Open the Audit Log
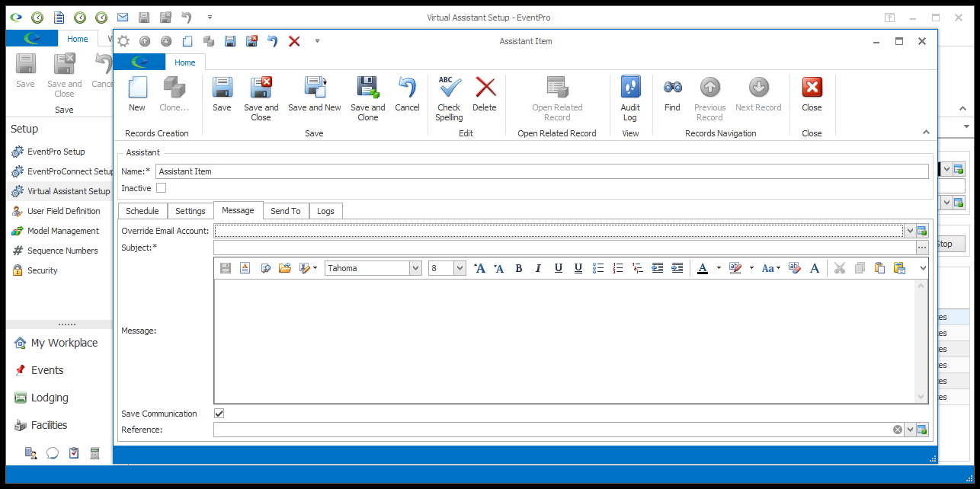Image resolution: width=980 pixels, height=489 pixels. pyautogui.click(x=630, y=99)
